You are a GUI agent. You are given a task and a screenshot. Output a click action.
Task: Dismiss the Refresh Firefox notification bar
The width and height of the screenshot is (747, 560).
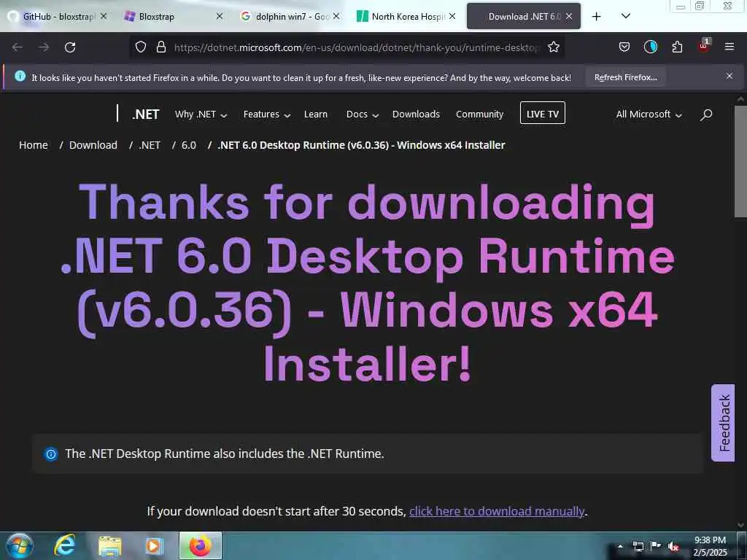coord(729,76)
